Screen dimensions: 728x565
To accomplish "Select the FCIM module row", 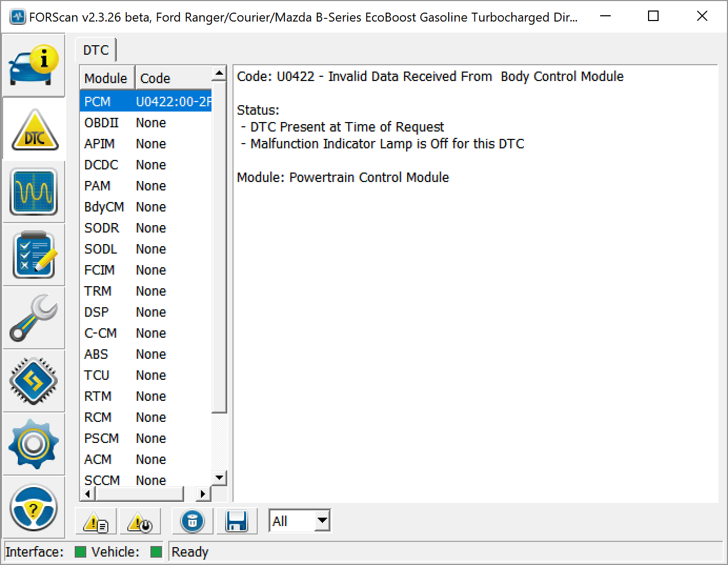I will (146, 270).
